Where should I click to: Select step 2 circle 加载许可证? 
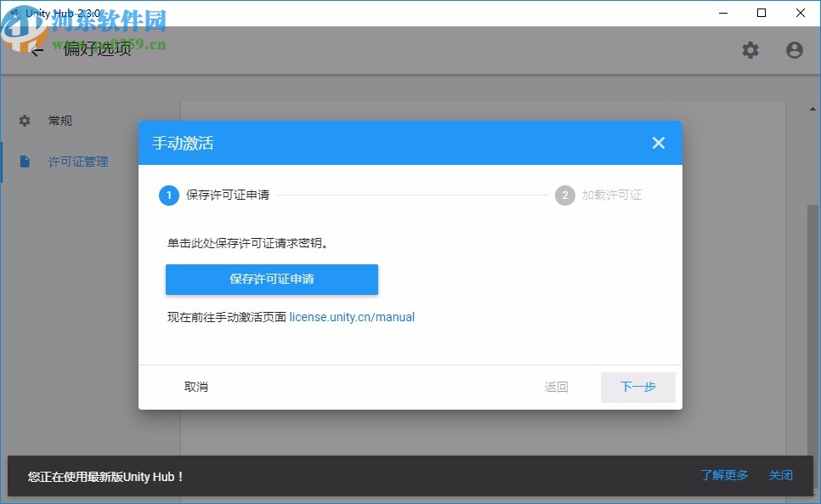(x=565, y=195)
